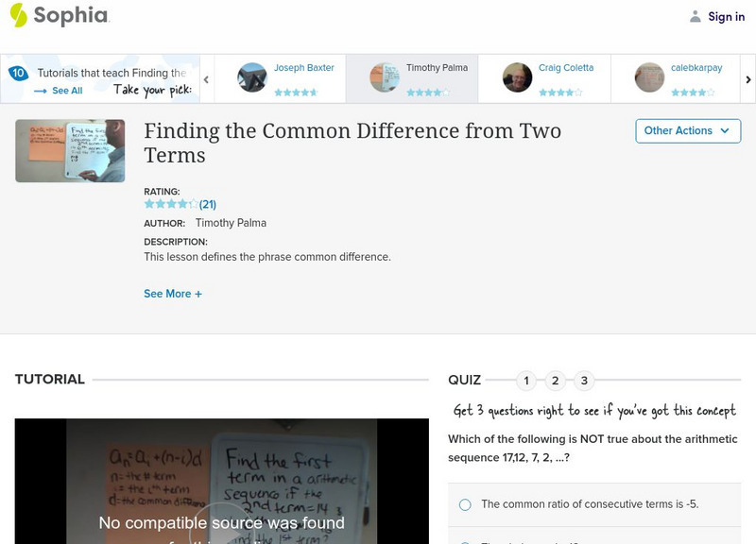Go to quiz question 1
The image size is (756, 544).
point(526,381)
